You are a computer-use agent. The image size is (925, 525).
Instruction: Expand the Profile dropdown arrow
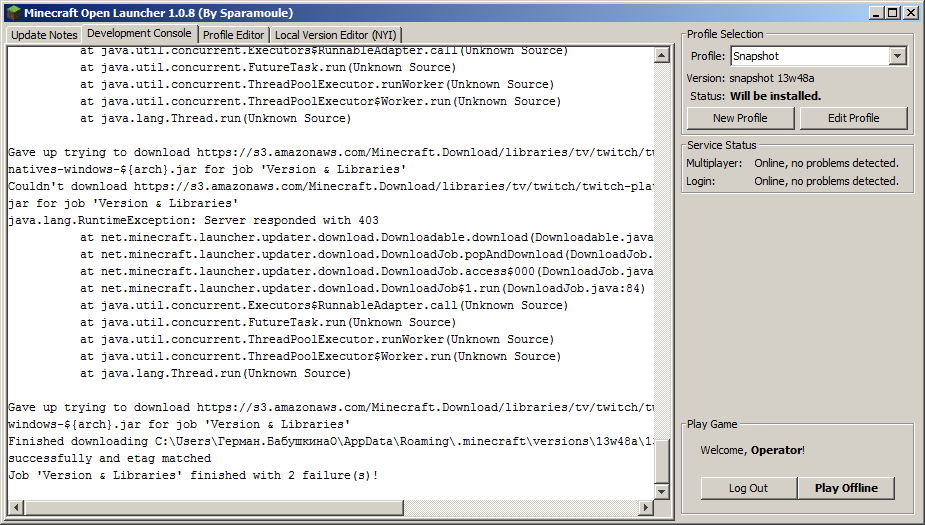(x=897, y=56)
